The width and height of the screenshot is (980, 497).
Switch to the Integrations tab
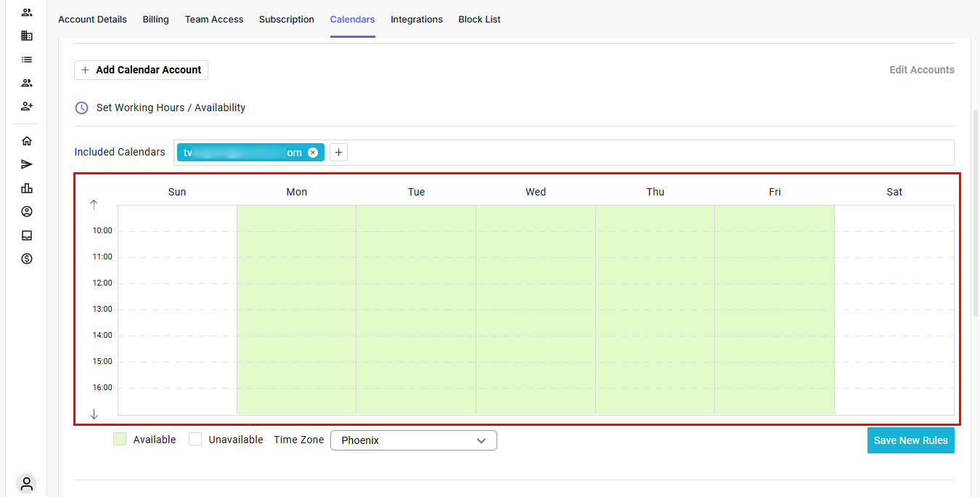coord(417,20)
